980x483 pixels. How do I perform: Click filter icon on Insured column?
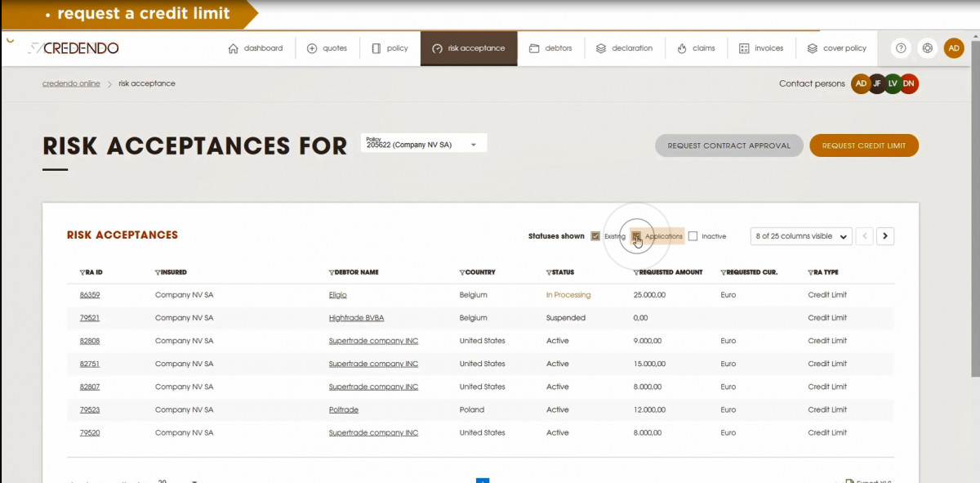(157, 272)
